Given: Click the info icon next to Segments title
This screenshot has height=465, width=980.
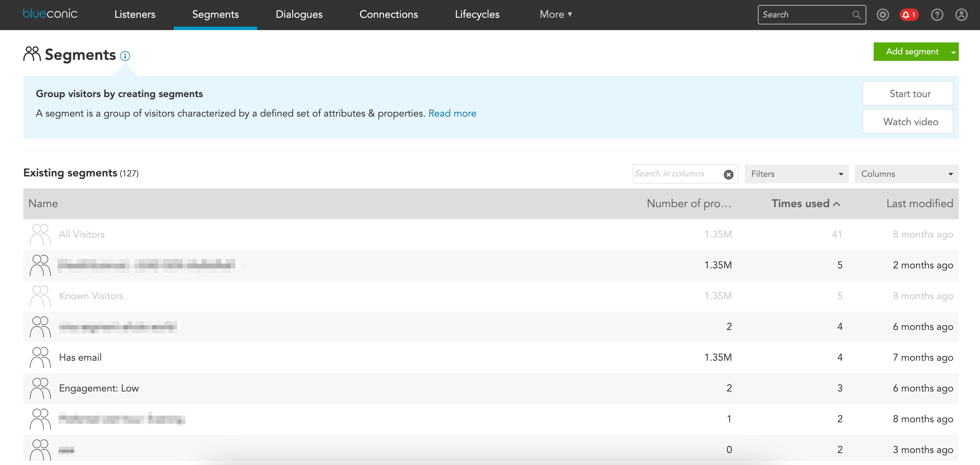Looking at the screenshot, I should coord(125,56).
